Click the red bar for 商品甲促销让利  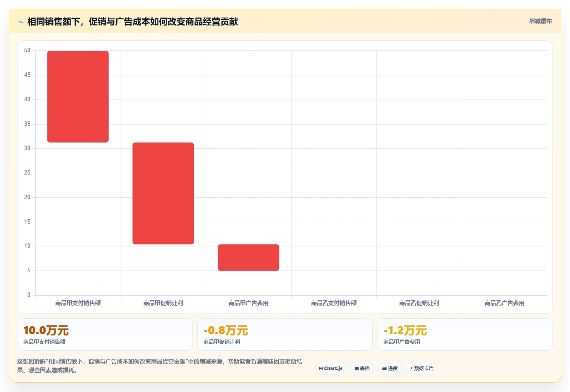pos(163,193)
